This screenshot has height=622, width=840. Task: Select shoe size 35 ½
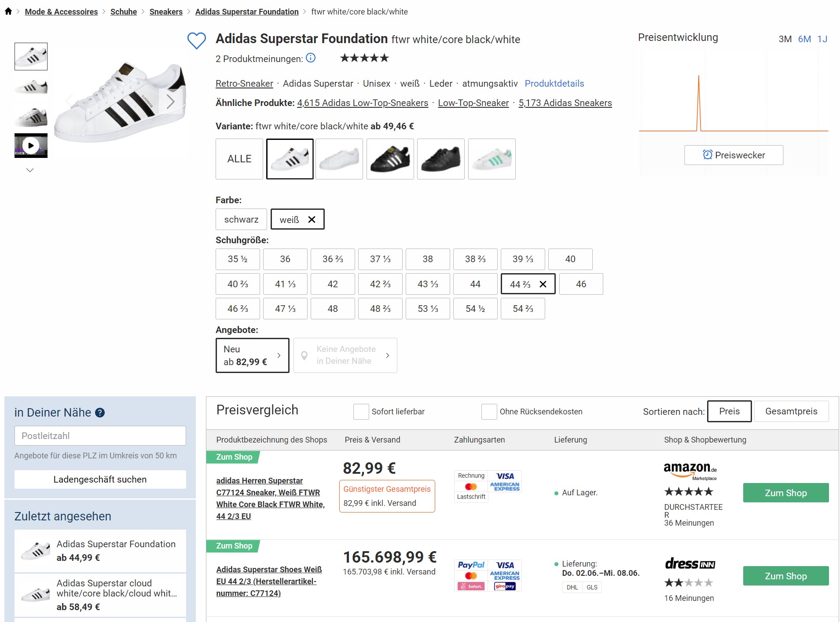(238, 260)
